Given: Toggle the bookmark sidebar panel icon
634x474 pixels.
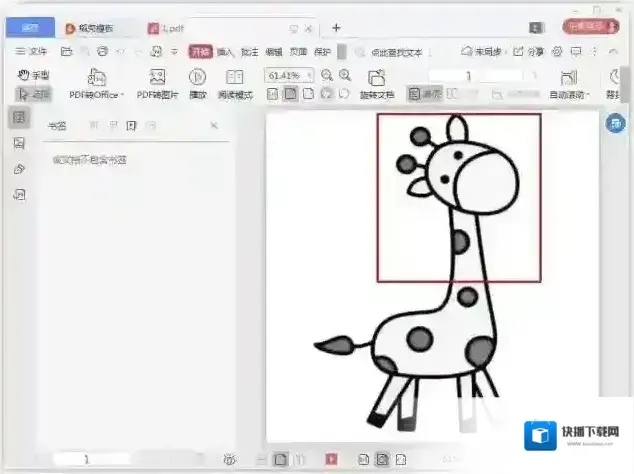Looking at the screenshot, I should click(x=19, y=118).
